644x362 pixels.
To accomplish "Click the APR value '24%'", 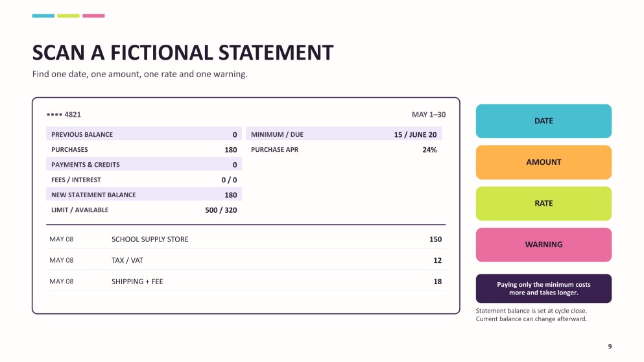I will 429,150.
